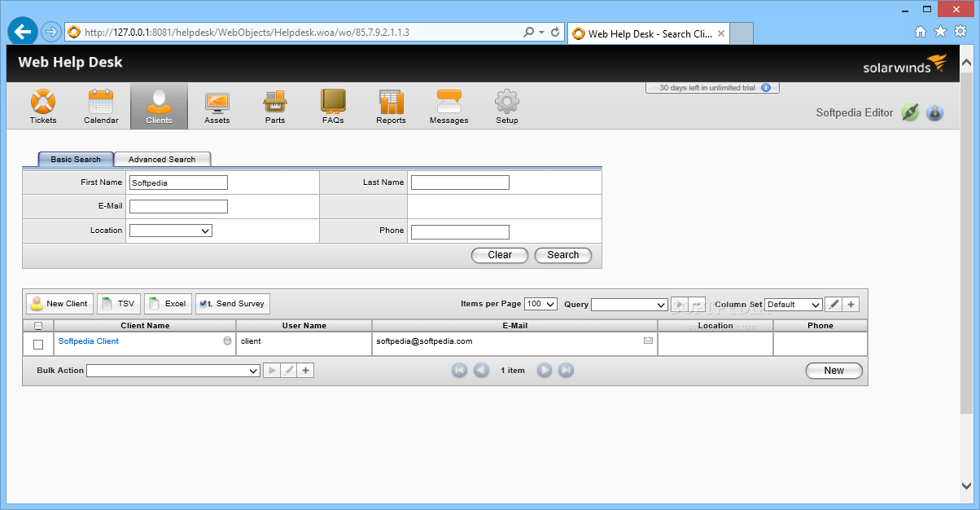Go to the last page of results

[x=566, y=370]
